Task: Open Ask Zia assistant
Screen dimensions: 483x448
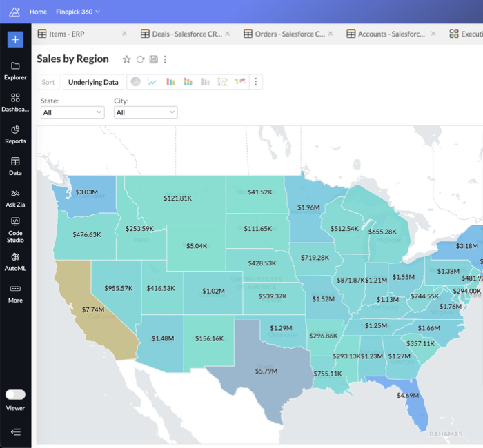Action: click(x=15, y=198)
